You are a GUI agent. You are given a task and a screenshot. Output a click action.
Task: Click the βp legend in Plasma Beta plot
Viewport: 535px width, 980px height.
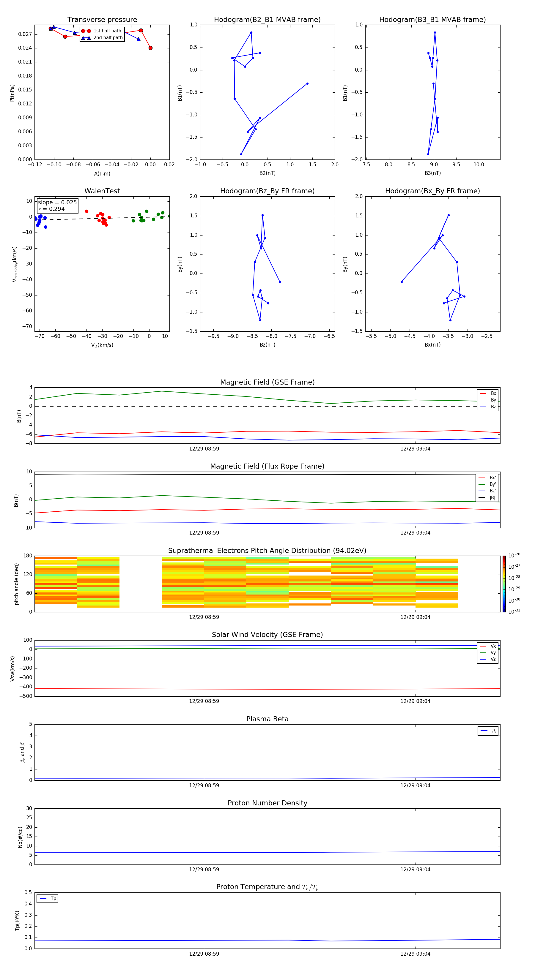pyautogui.click(x=488, y=731)
